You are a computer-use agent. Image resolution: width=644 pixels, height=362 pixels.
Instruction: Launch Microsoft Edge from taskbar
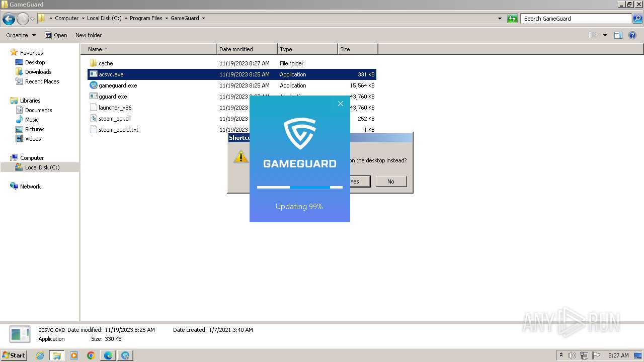[108, 355]
